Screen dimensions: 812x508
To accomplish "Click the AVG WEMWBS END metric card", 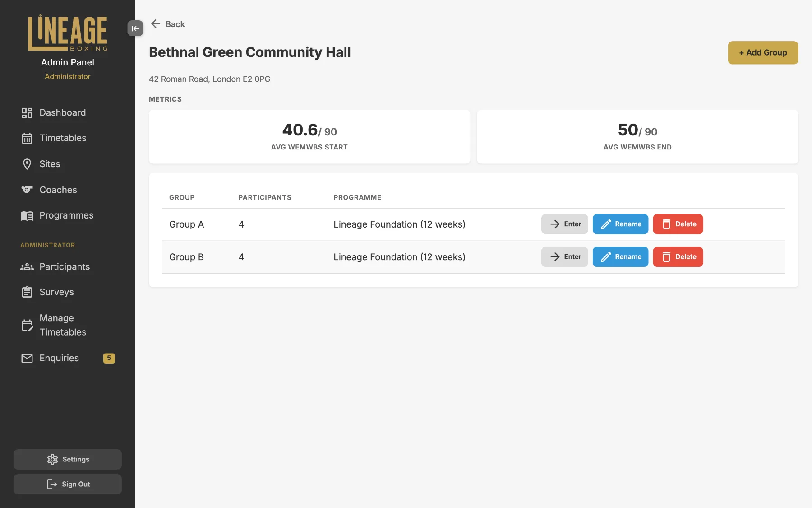I will (x=637, y=136).
